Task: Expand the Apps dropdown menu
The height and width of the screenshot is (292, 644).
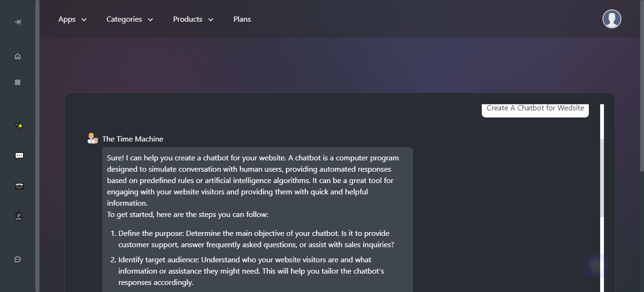Action: [x=73, y=19]
